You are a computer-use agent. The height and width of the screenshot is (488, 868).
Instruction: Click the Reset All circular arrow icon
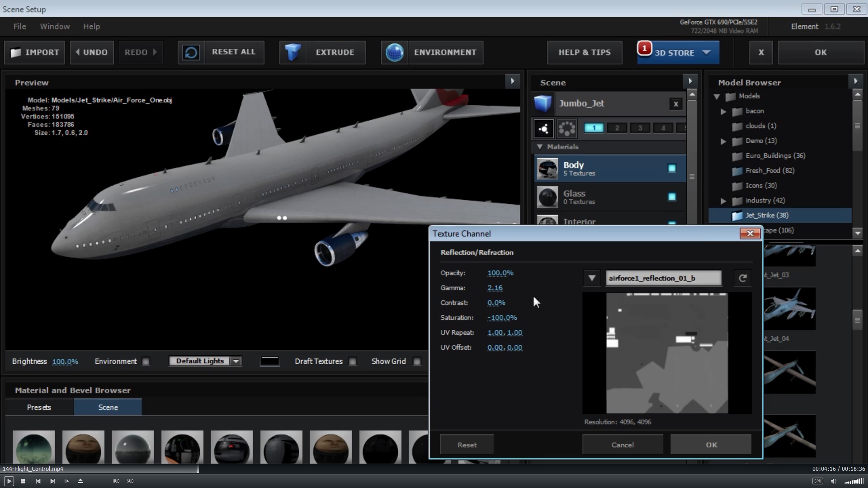tap(191, 52)
